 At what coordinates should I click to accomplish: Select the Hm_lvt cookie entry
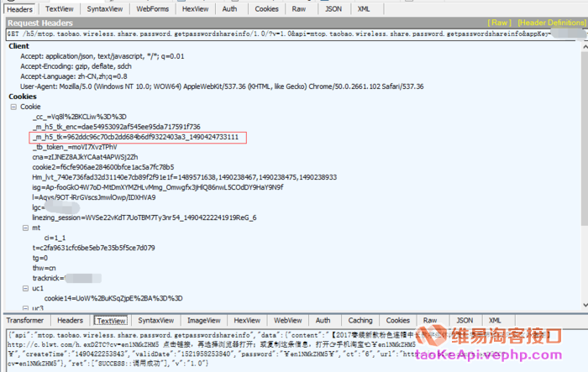point(184,177)
